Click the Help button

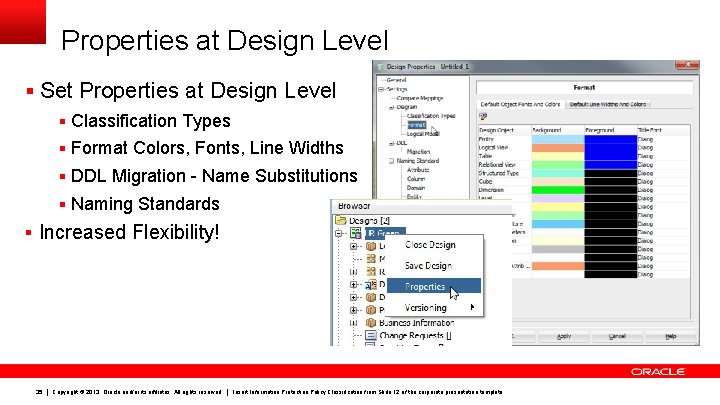tap(670, 336)
